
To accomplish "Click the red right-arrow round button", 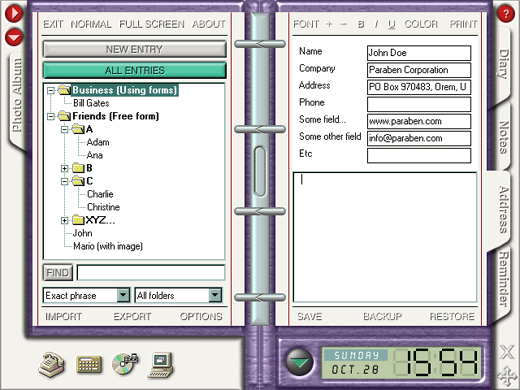I will 14,13.
